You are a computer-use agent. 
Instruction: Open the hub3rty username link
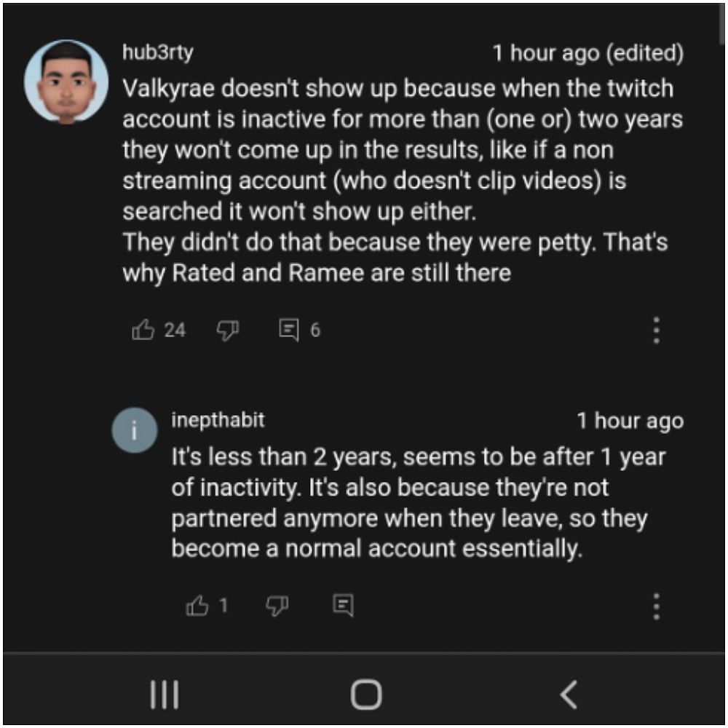[x=158, y=52]
